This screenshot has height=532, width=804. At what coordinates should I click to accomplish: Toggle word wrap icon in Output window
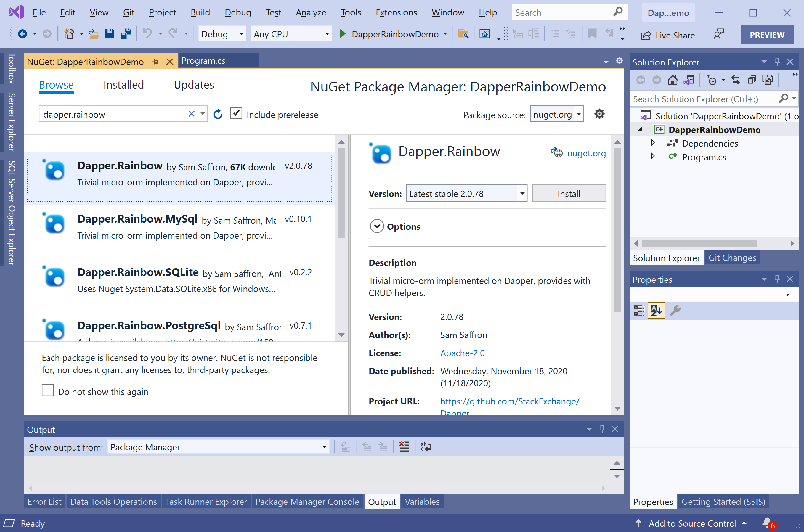pos(426,447)
